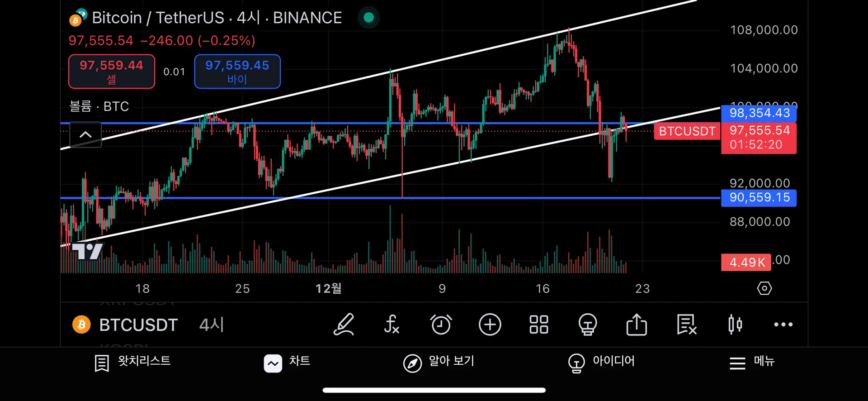Toggle the green market status dot
Screen dimensions: 868x401
coord(368,18)
